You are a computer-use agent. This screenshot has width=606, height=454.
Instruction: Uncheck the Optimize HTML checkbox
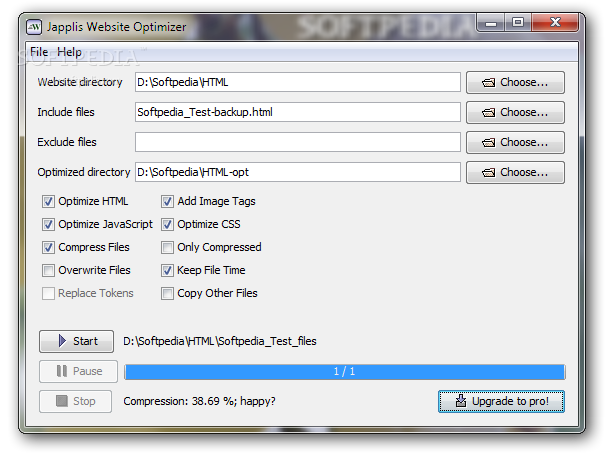[48, 202]
